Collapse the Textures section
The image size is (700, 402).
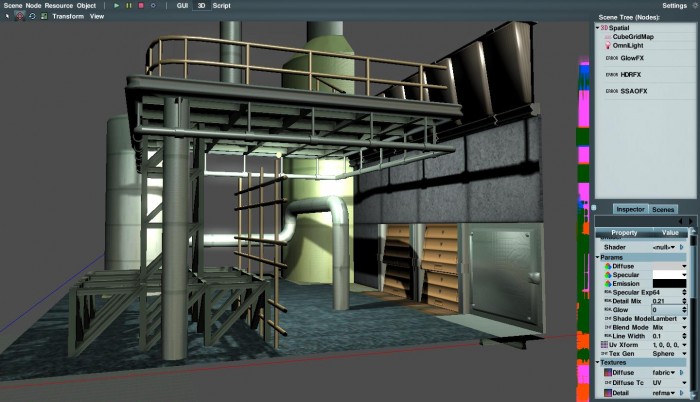(598, 362)
